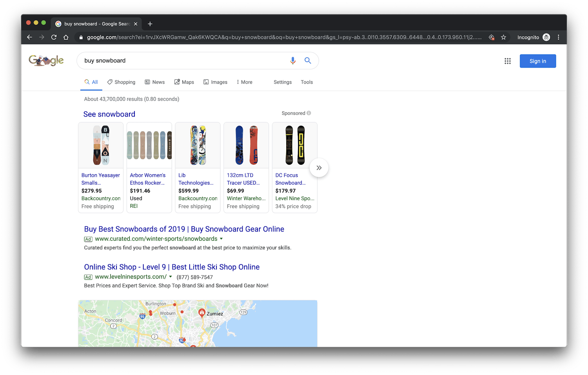Click the magnifier search button
The height and width of the screenshot is (375, 588).
coord(308,60)
